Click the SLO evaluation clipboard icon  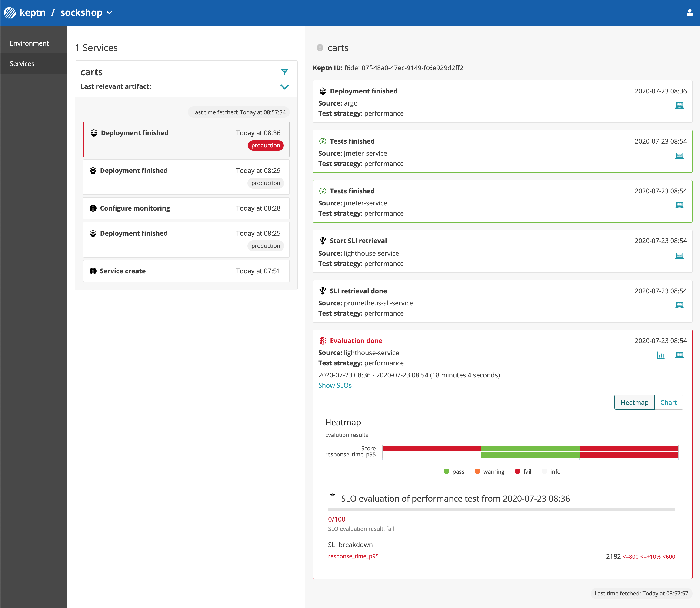coord(332,498)
